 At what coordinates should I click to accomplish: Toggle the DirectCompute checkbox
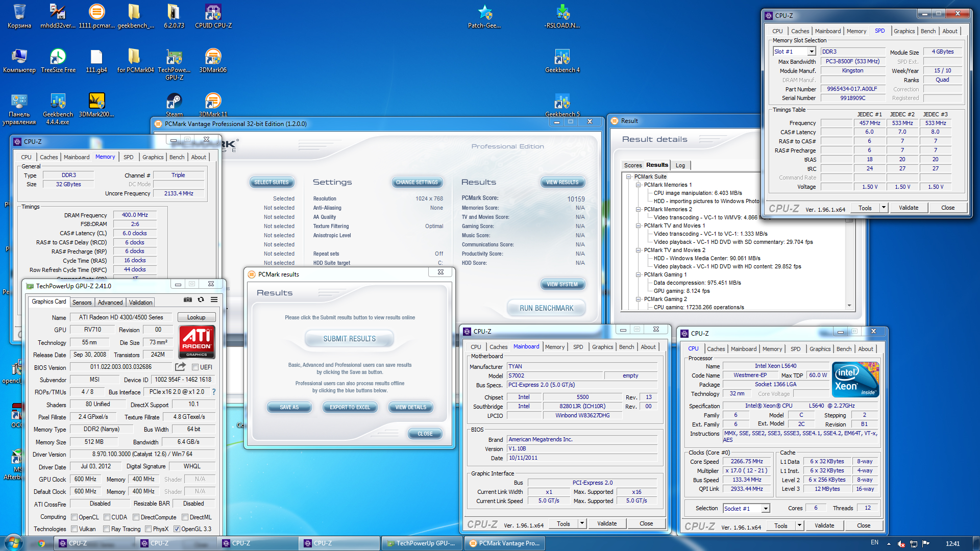click(136, 517)
